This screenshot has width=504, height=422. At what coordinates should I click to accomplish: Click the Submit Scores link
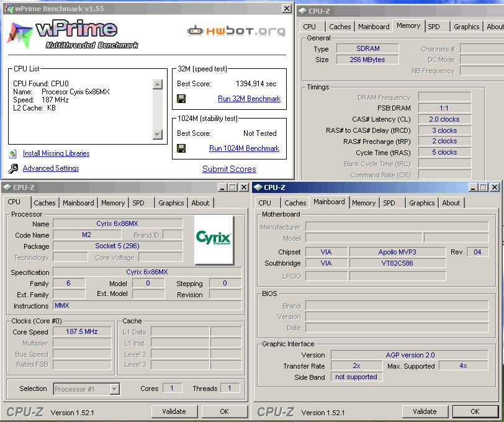229,169
